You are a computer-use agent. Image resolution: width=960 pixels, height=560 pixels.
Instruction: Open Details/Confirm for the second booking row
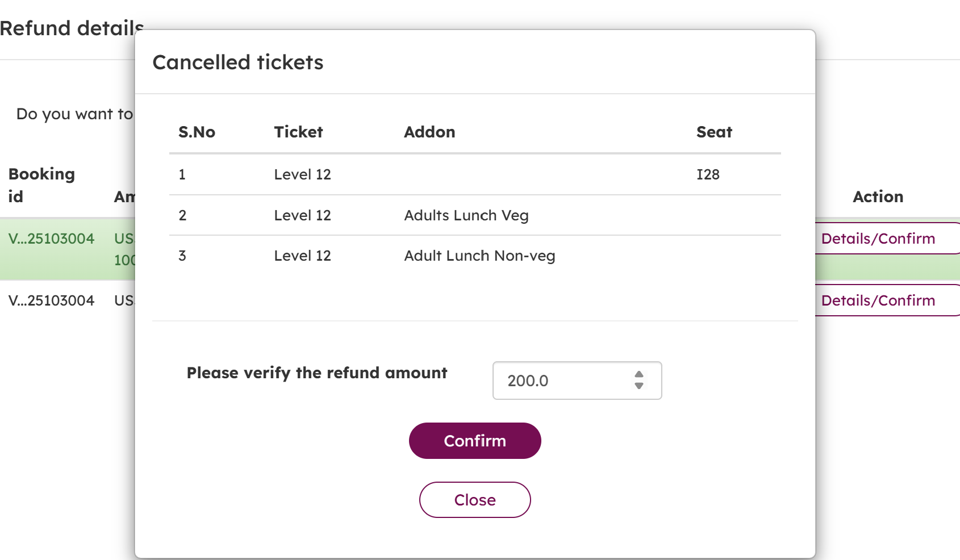[x=878, y=300]
